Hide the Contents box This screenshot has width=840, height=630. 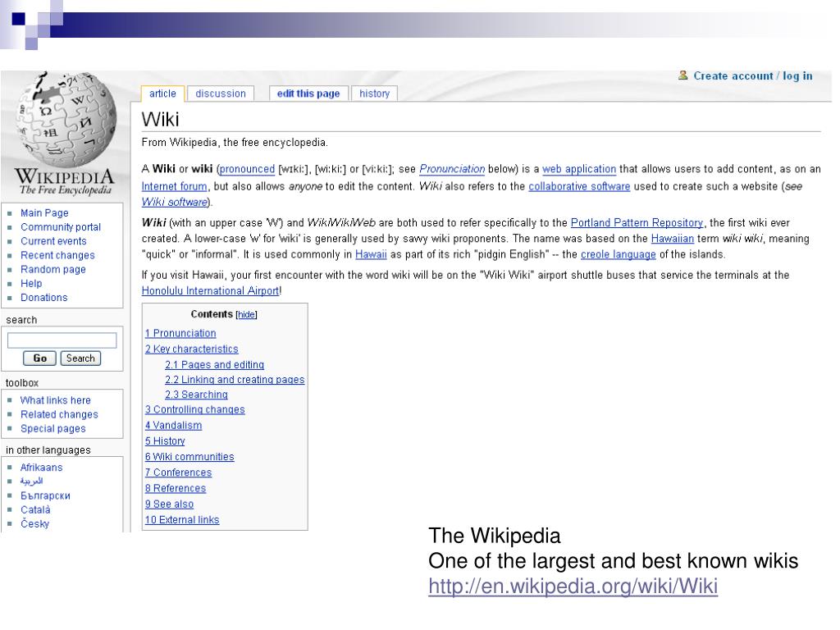click(246, 314)
